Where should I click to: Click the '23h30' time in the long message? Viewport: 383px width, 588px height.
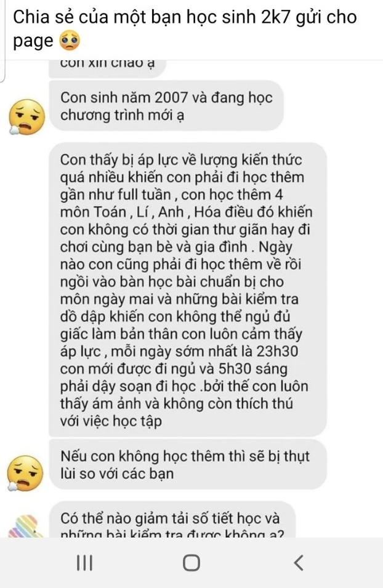(x=277, y=352)
